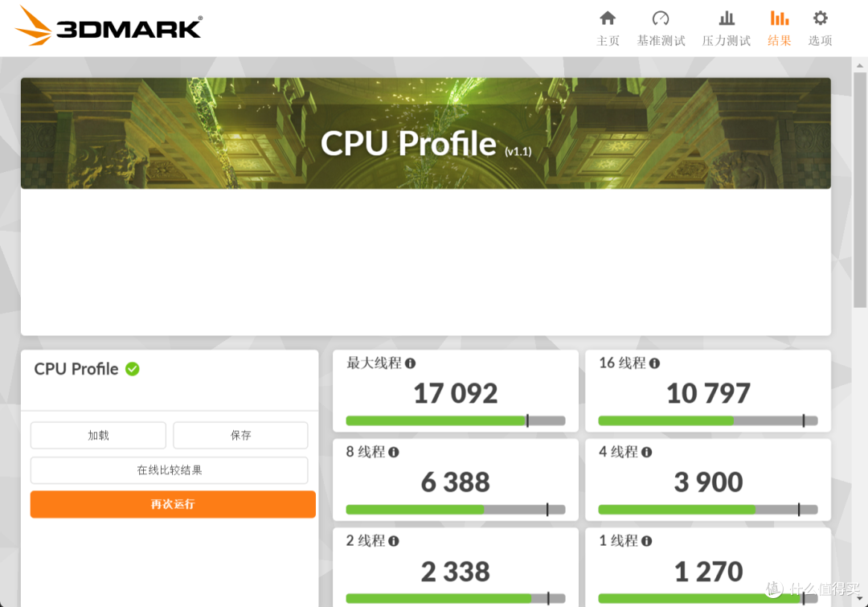868x607 pixels.
Task: Click the (v1.1) version label
Action: (x=518, y=151)
